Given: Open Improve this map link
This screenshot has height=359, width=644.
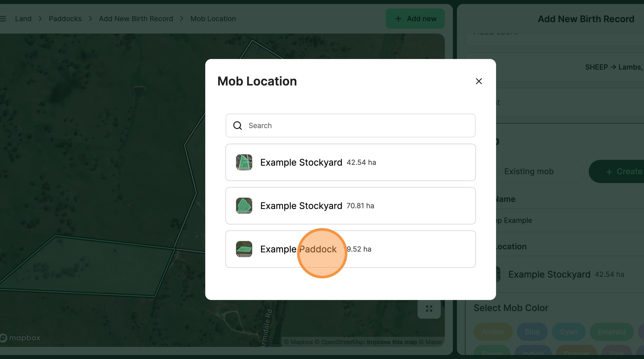Looking at the screenshot, I should (x=392, y=342).
